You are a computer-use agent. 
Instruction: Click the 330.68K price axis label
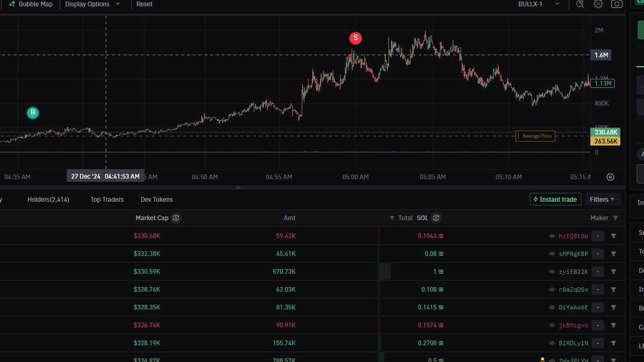(605, 132)
